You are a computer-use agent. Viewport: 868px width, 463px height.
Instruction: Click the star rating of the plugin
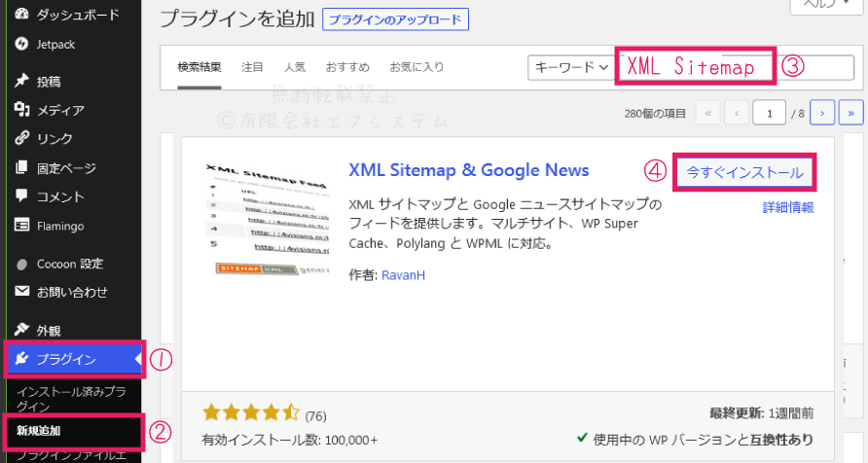(251, 412)
